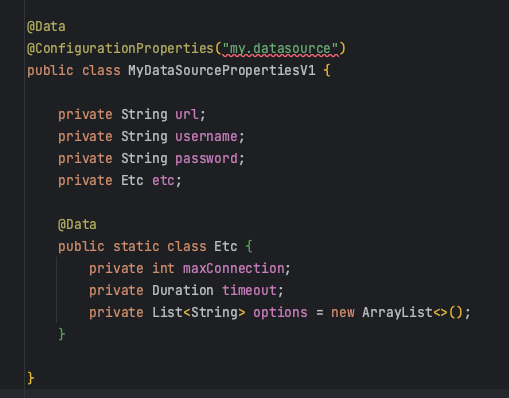Click the Duration type
Viewport: 509px width, 398px height.
(183, 291)
